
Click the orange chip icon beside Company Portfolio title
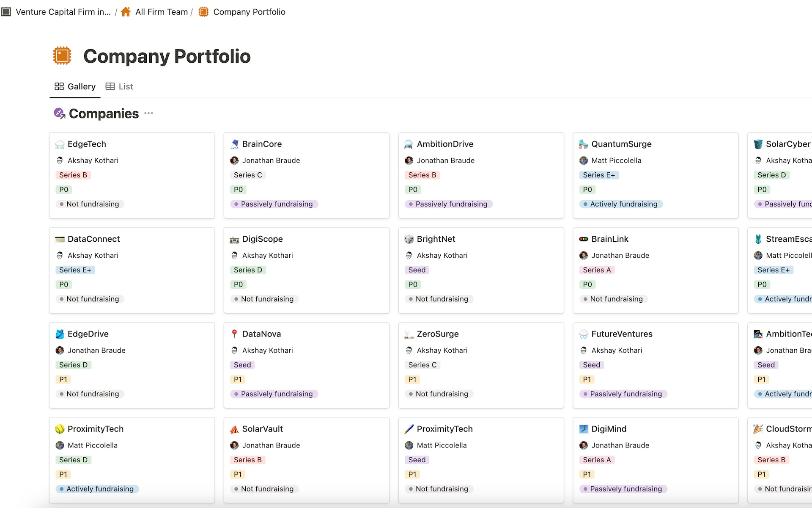point(62,56)
